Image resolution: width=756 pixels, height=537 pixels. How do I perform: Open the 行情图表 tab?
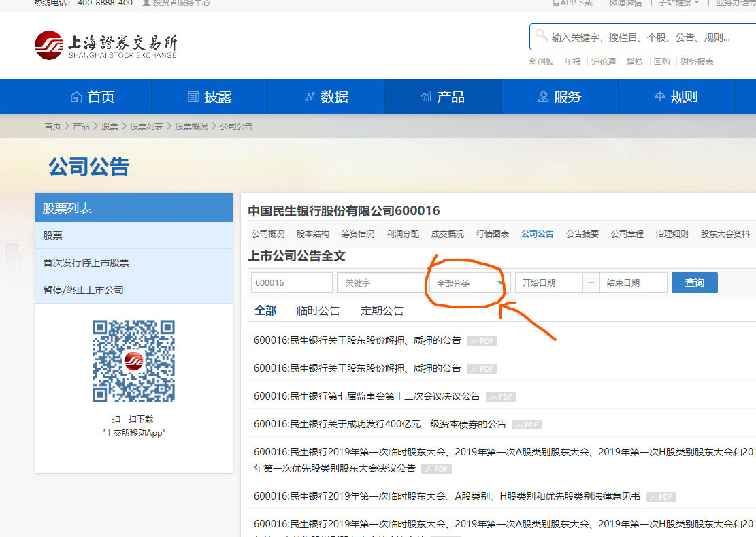[492, 234]
